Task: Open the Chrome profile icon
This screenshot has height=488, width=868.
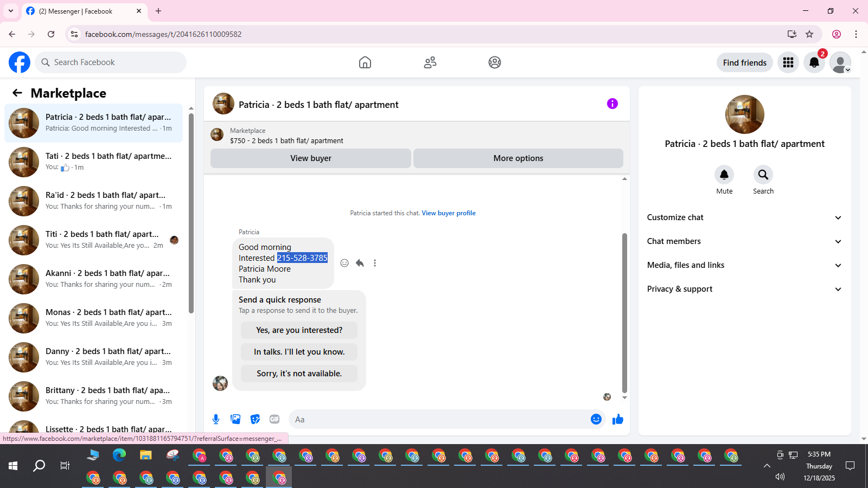Action: [x=837, y=34]
